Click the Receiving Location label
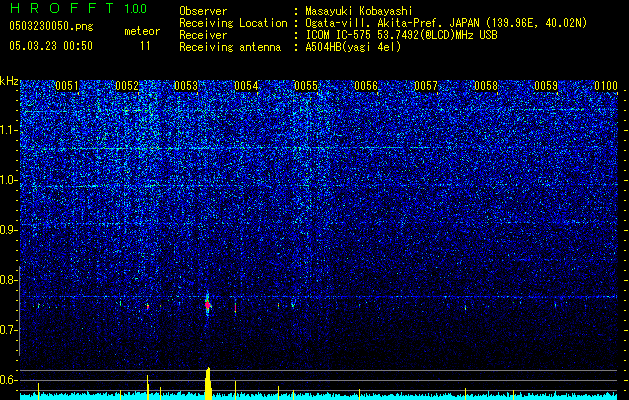629x400 pixels. point(233,23)
